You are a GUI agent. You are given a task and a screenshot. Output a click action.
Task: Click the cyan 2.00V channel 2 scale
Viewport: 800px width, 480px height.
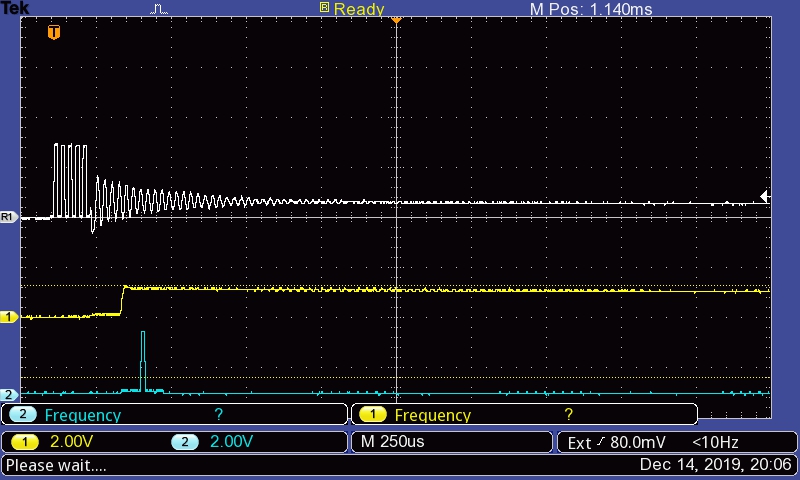(232, 441)
